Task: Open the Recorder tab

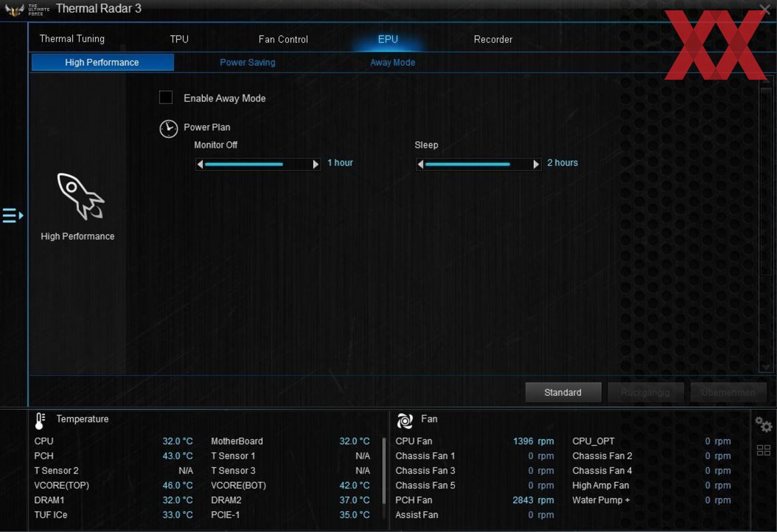Action: pyautogui.click(x=493, y=39)
